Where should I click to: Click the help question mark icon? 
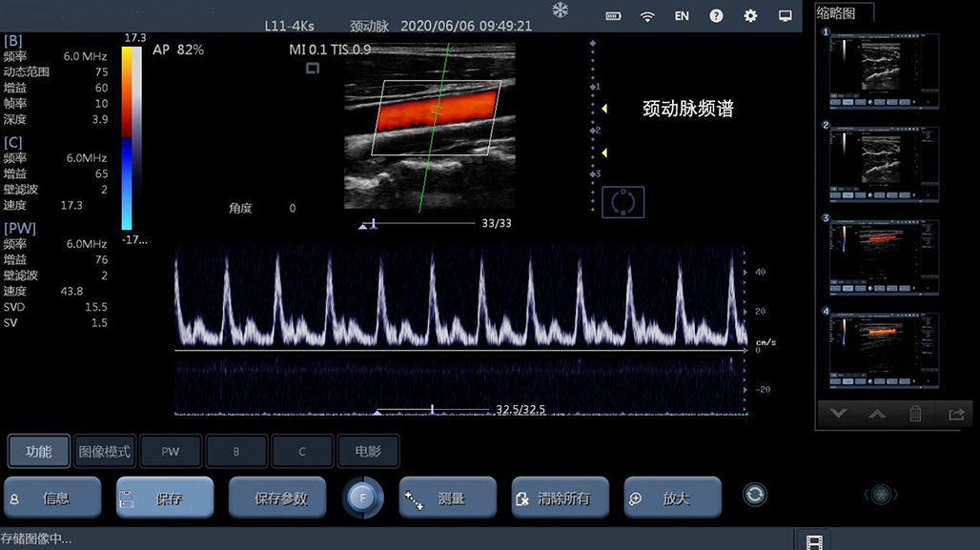click(716, 16)
